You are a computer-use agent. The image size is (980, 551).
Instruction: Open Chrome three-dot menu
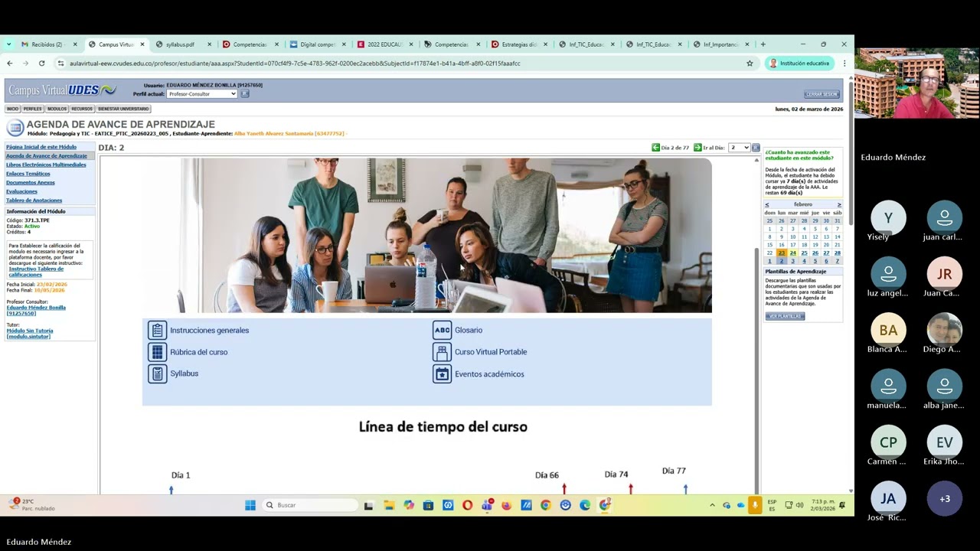coord(844,64)
